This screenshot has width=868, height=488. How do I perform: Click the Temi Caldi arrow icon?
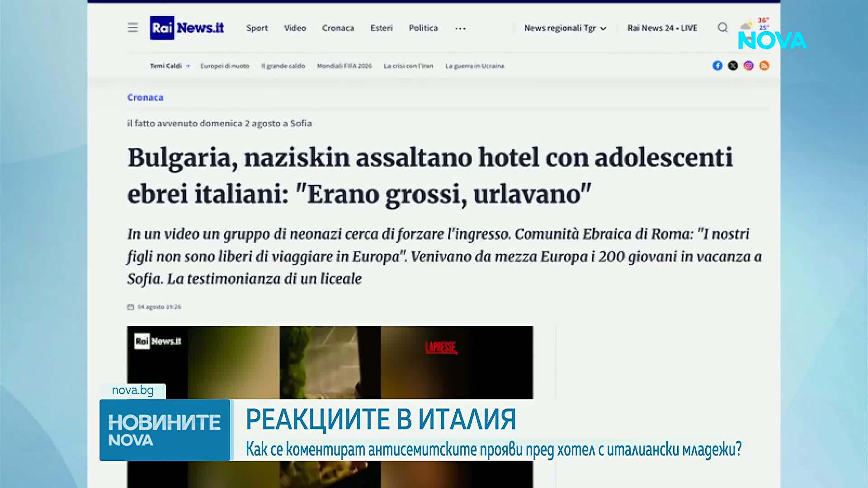click(188, 66)
